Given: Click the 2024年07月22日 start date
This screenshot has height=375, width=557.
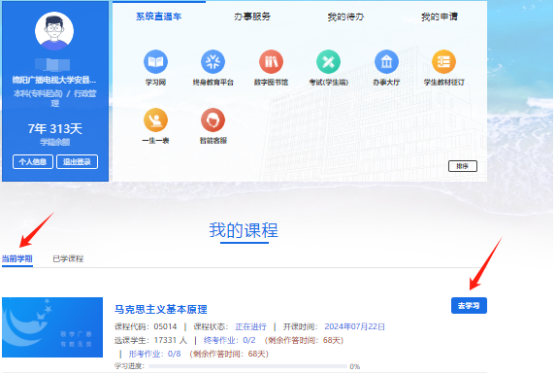Looking at the screenshot, I should [355, 327].
